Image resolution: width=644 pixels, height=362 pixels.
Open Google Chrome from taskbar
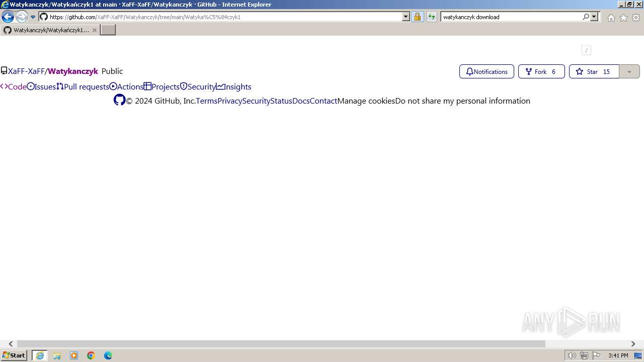coord(91,355)
